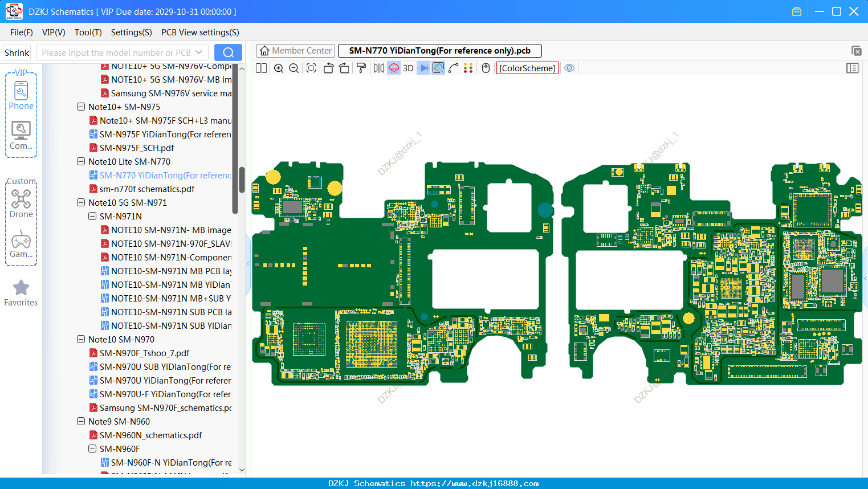Image resolution: width=868 pixels, height=489 pixels.
Task: Select the SM-N770 YiDianTong pcb tab
Action: 440,51
